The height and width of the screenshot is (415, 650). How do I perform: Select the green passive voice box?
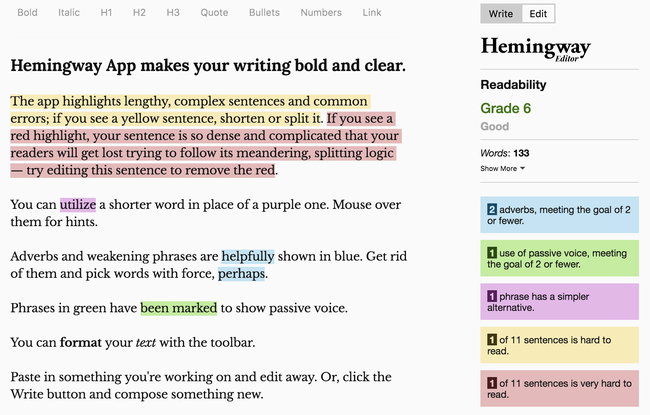pos(559,258)
